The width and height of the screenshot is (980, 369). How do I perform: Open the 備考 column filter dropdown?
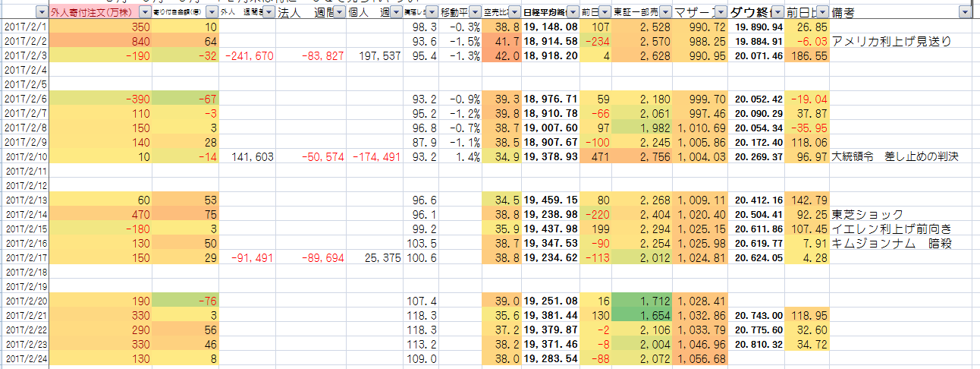point(964,12)
